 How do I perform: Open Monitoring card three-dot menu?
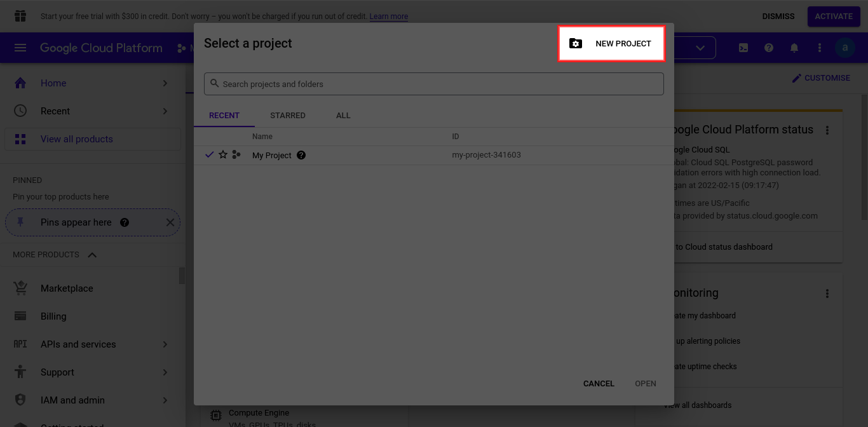(827, 294)
